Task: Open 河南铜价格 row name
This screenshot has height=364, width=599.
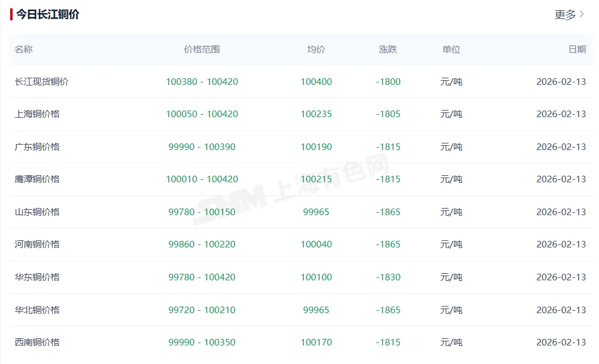Action: (x=37, y=244)
